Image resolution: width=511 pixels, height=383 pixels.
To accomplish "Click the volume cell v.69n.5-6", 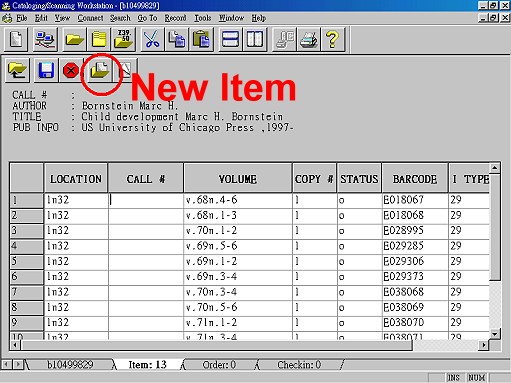I will (238, 246).
